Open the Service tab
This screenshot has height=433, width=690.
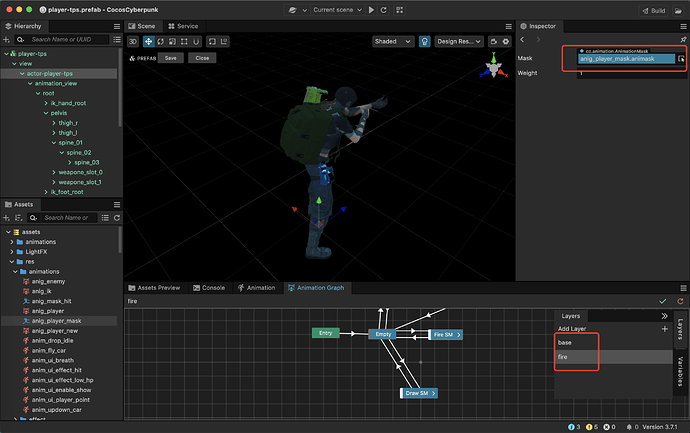coord(187,25)
